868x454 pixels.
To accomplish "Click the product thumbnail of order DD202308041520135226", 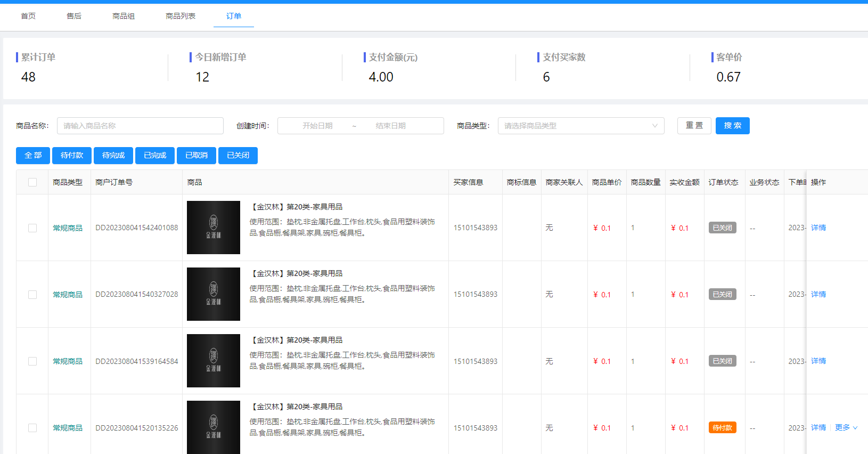I will click(214, 427).
